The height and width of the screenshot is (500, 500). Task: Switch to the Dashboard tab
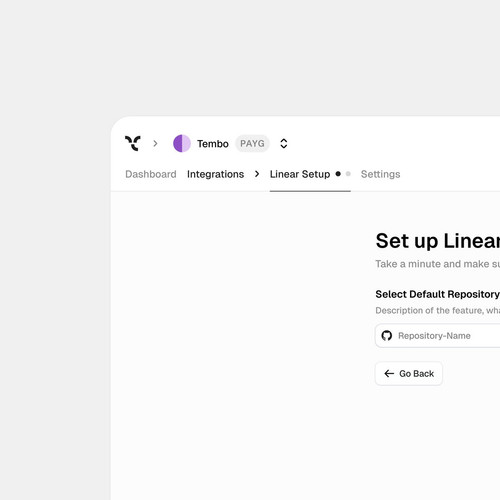click(x=151, y=174)
